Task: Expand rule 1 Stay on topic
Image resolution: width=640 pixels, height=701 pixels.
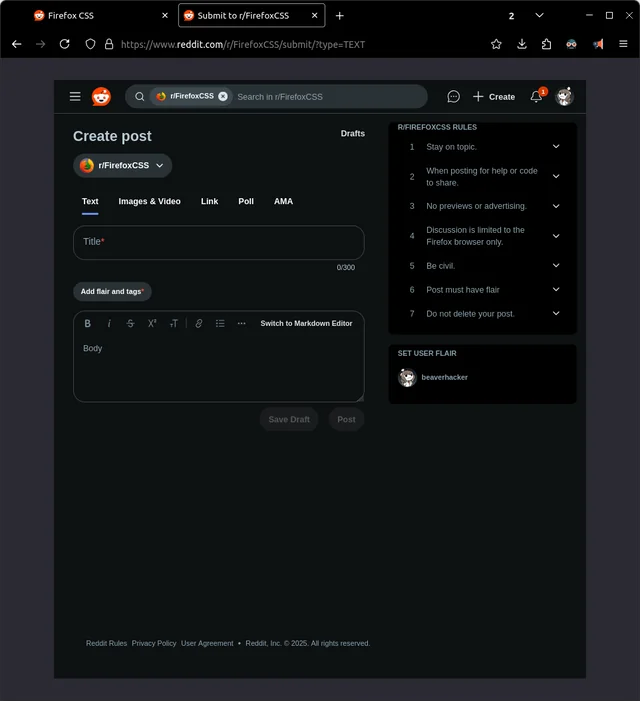Action: (556, 147)
